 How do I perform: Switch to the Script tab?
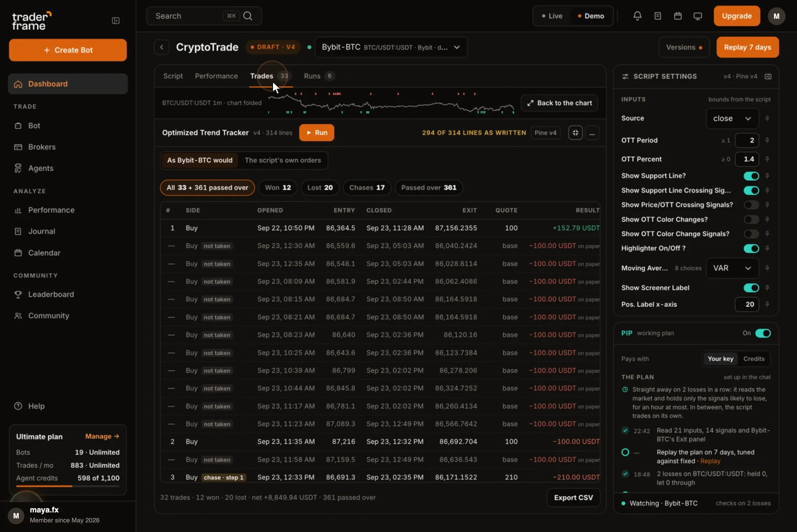[173, 76]
